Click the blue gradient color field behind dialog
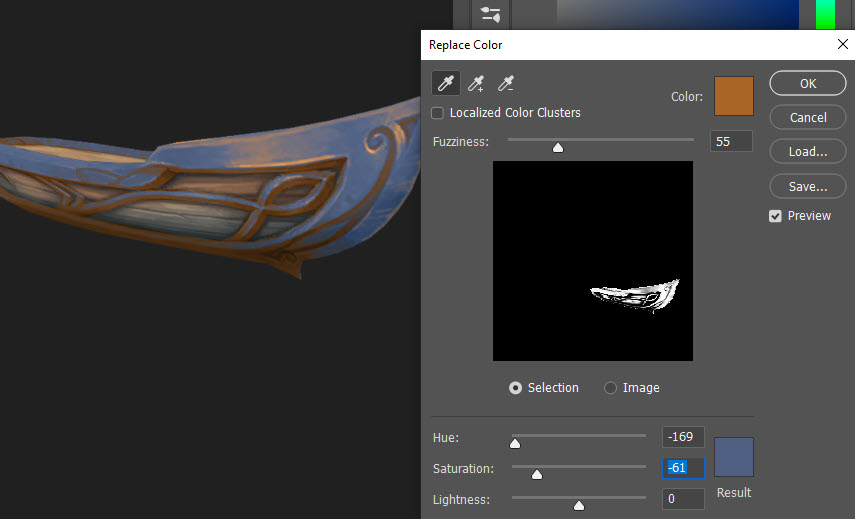This screenshot has width=855, height=519. pos(677,14)
